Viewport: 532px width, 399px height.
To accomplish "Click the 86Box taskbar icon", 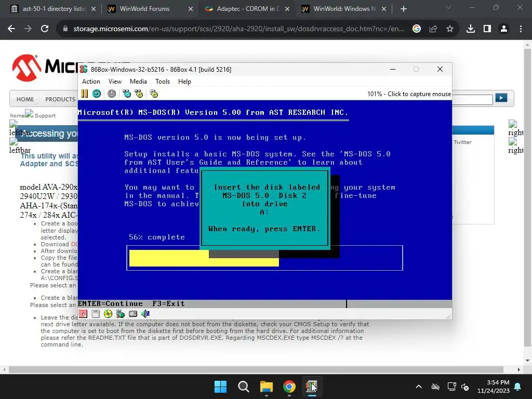I will click(312, 387).
